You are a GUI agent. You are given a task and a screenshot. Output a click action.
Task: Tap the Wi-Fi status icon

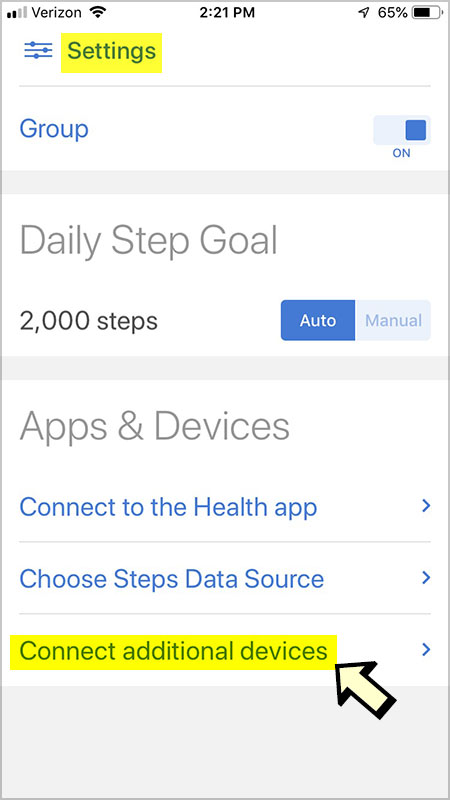97,13
